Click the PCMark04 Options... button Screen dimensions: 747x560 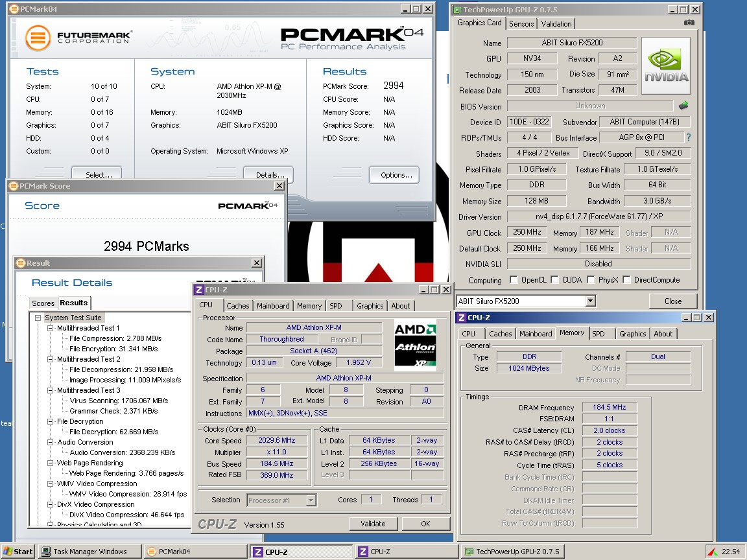point(394,175)
